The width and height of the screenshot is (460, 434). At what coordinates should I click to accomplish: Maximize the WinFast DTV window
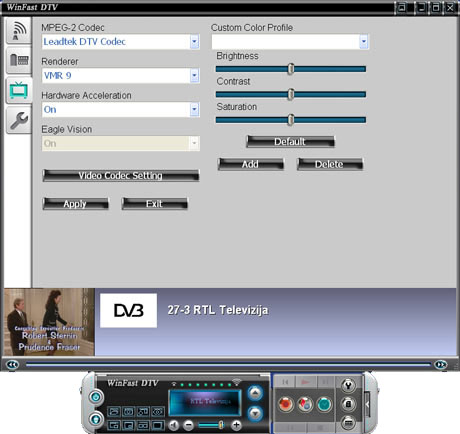[x=435, y=7]
